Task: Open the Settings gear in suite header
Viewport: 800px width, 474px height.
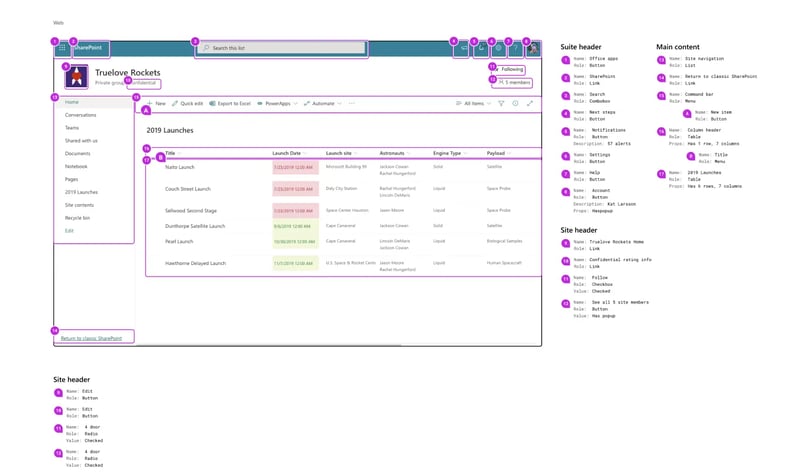Action: (x=499, y=48)
